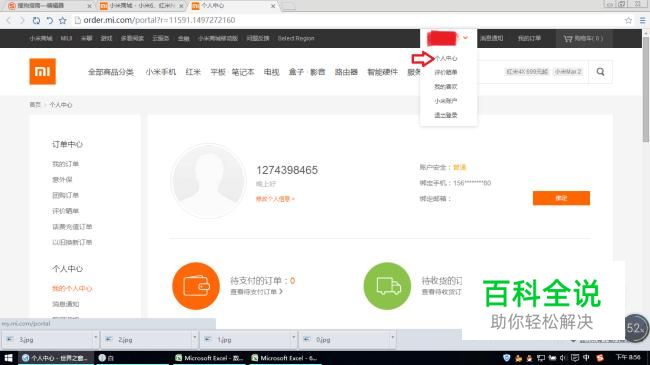Open 话费充值订单 in the left sidebar
The height and width of the screenshot is (365, 650).
point(72,226)
